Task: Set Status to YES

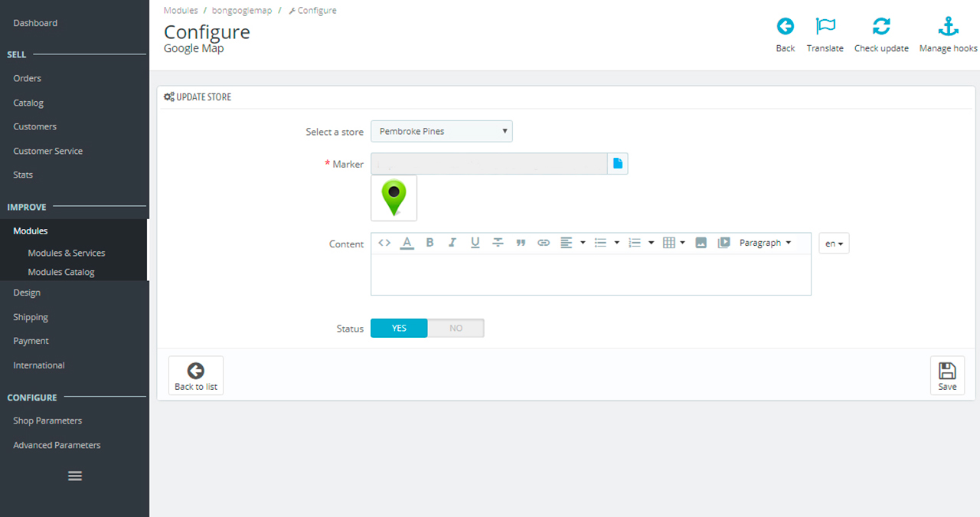Action: pyautogui.click(x=399, y=328)
